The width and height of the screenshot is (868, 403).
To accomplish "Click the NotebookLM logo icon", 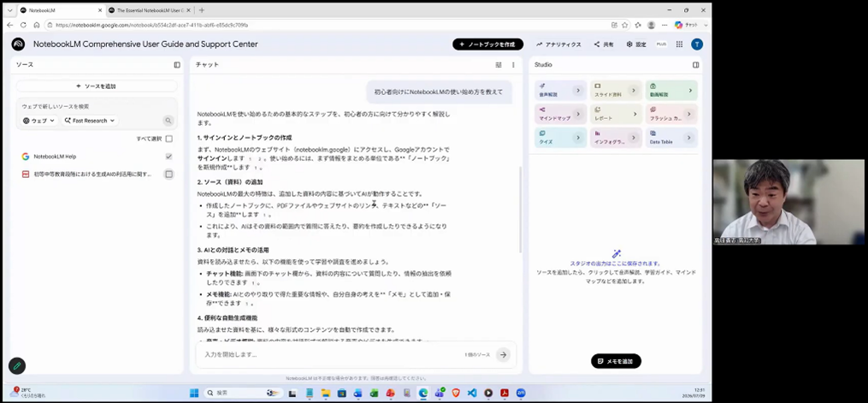I will 18,44.
